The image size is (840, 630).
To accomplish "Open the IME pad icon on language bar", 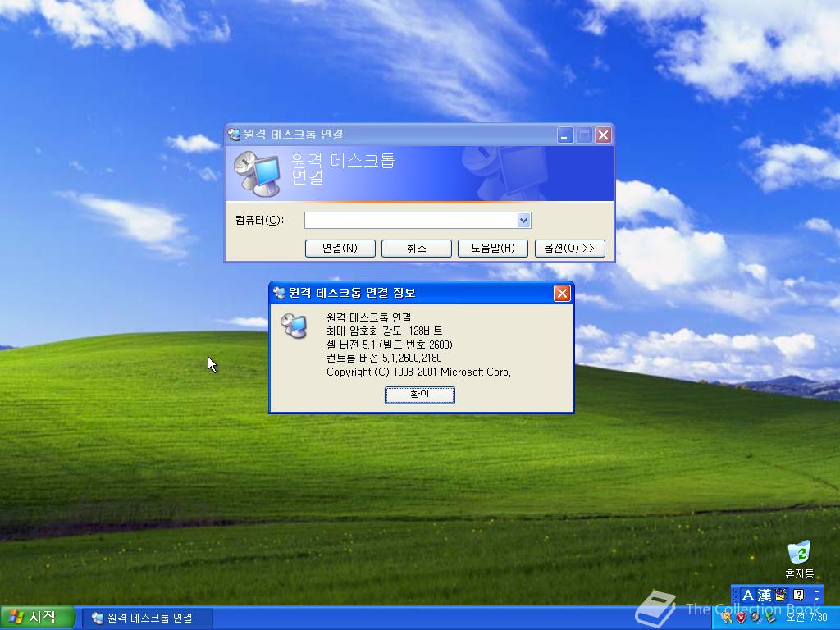I will tap(781, 595).
